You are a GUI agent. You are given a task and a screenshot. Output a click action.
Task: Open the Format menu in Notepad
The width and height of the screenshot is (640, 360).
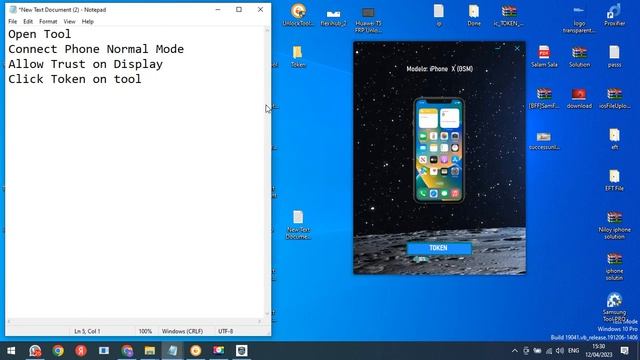(48, 21)
